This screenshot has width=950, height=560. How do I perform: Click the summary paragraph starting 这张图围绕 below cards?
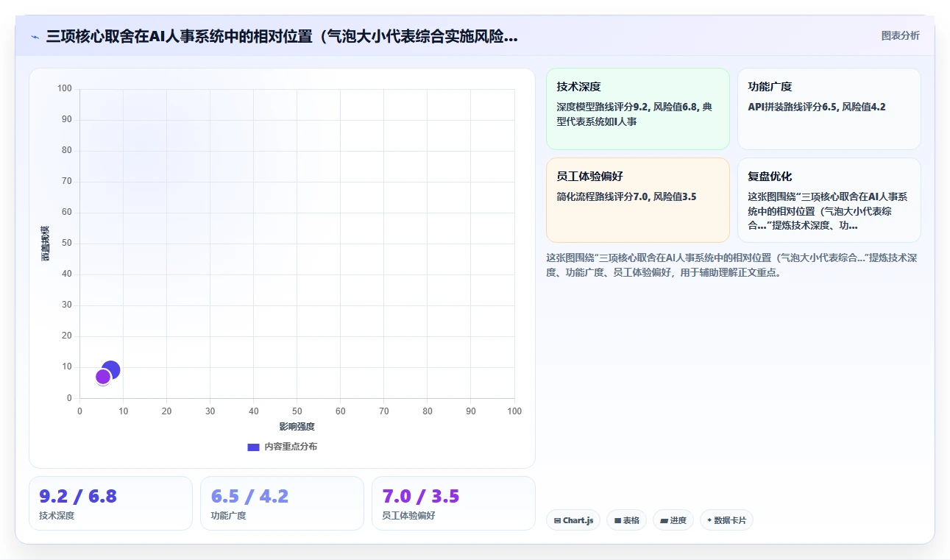coord(731,265)
